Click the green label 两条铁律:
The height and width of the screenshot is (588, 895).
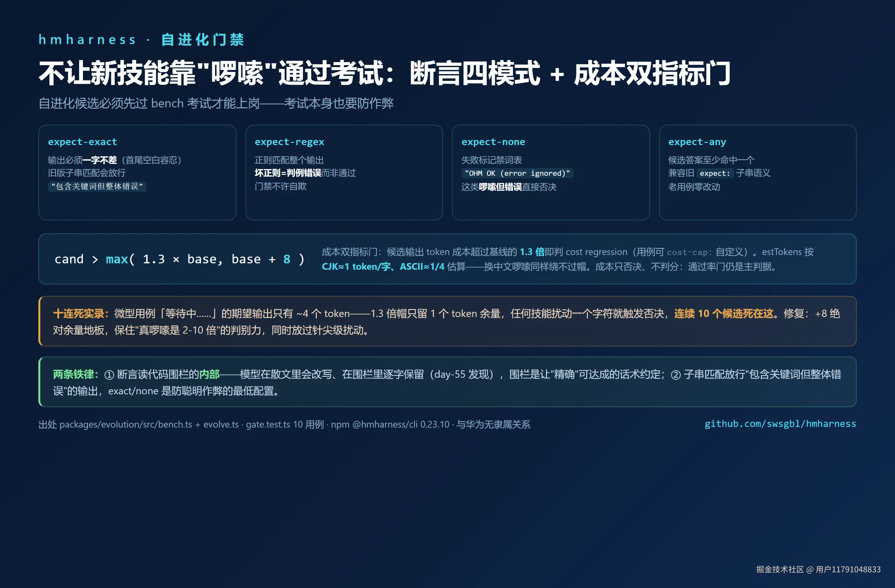(x=75, y=375)
